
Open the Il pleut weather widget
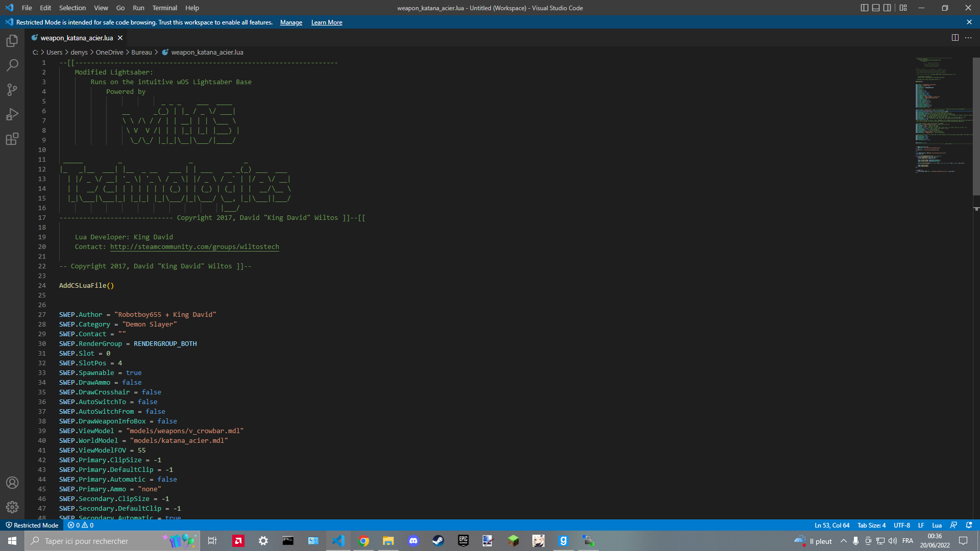pos(813,541)
